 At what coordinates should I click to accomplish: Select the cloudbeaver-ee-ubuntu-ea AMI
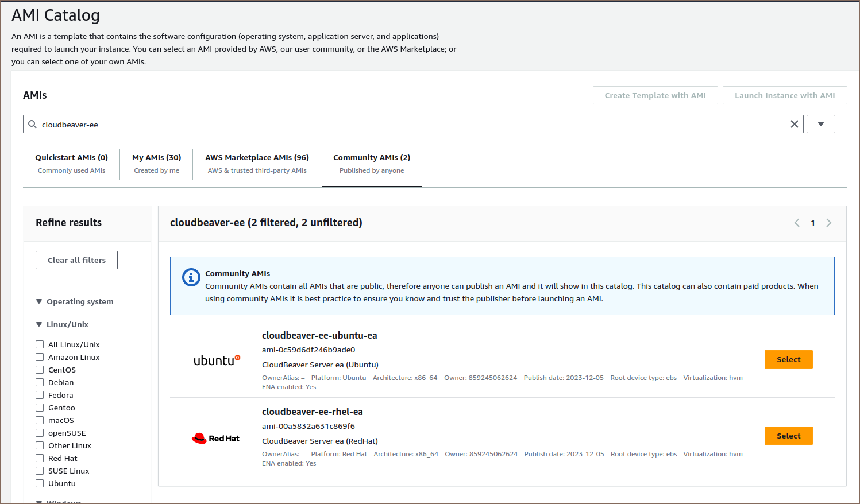(x=788, y=359)
